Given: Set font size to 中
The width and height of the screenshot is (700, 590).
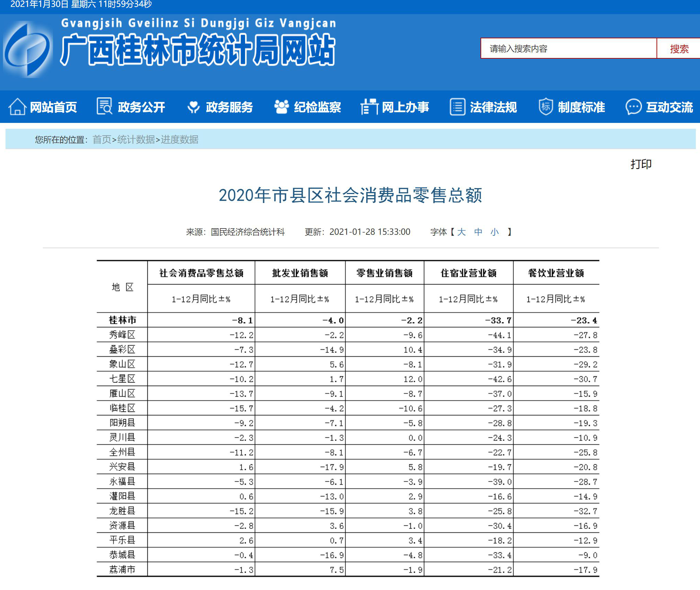Looking at the screenshot, I should pyautogui.click(x=478, y=232).
